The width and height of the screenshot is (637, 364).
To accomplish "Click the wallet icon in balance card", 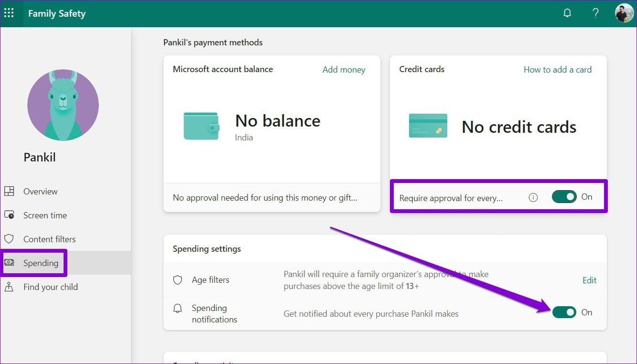I will coord(202,126).
